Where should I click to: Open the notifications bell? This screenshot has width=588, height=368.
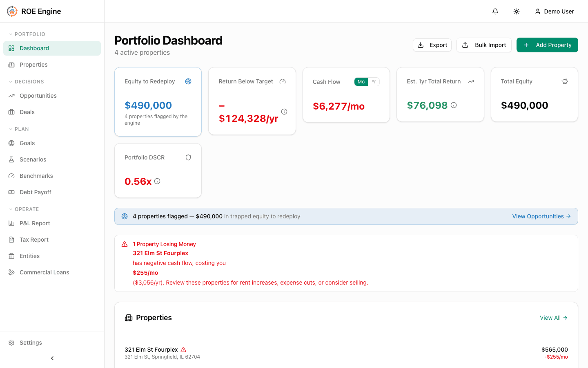tap(495, 11)
